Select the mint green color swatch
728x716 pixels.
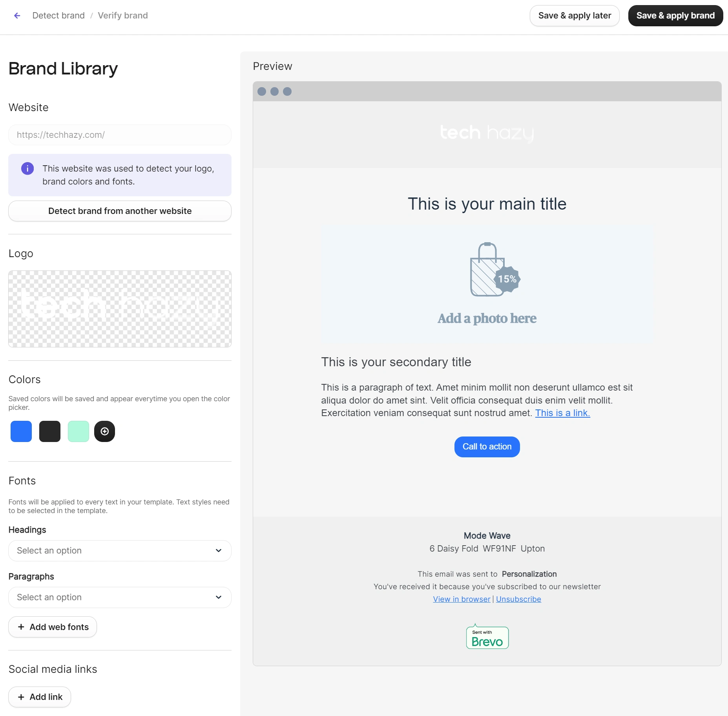(78, 431)
